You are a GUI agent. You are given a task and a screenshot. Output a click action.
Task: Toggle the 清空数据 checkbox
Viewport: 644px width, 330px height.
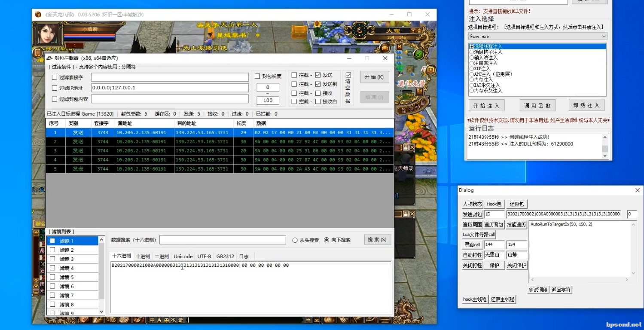348,75
